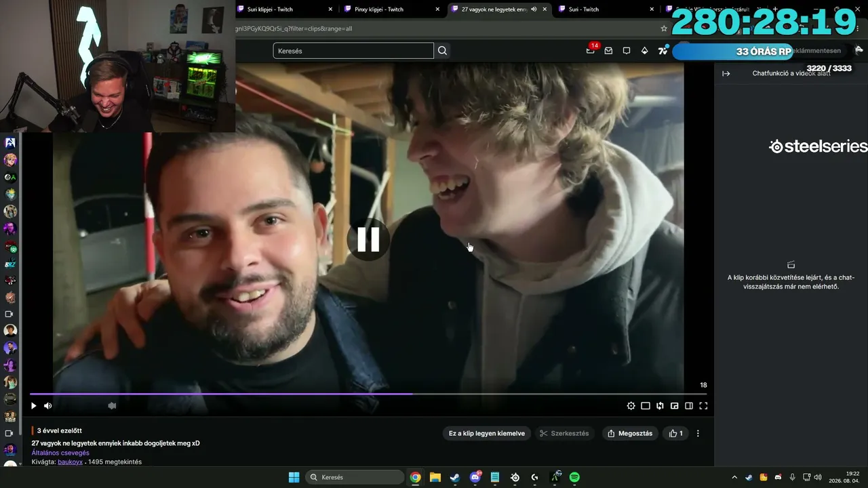Open video player settings gear

[631, 406]
